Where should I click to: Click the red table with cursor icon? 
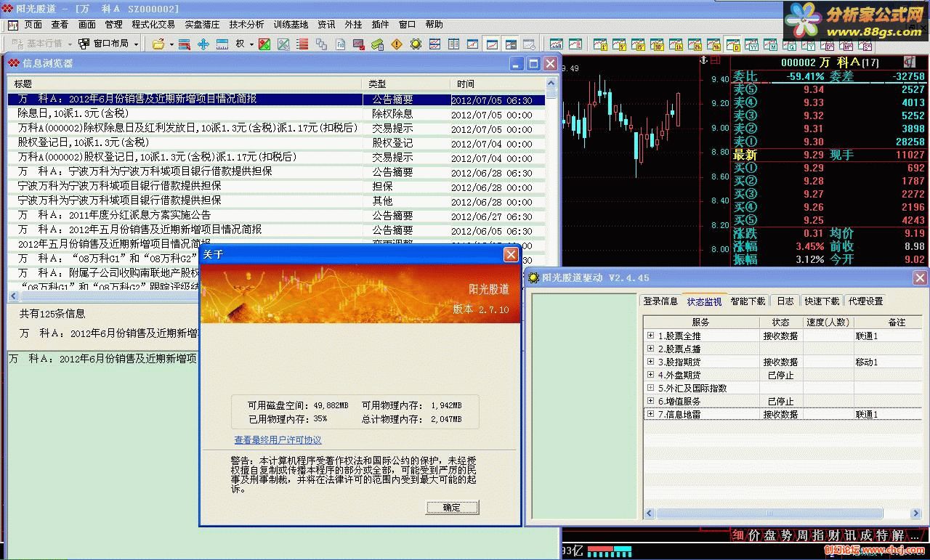[185, 44]
